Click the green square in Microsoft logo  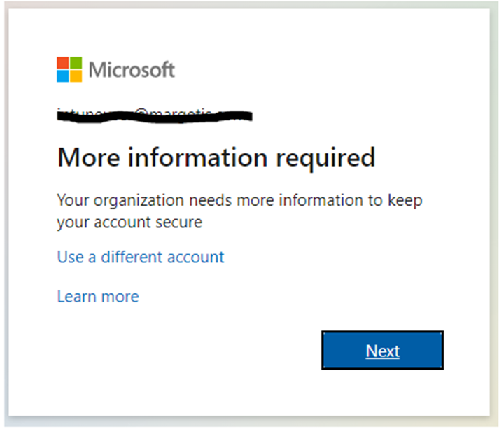point(76,63)
